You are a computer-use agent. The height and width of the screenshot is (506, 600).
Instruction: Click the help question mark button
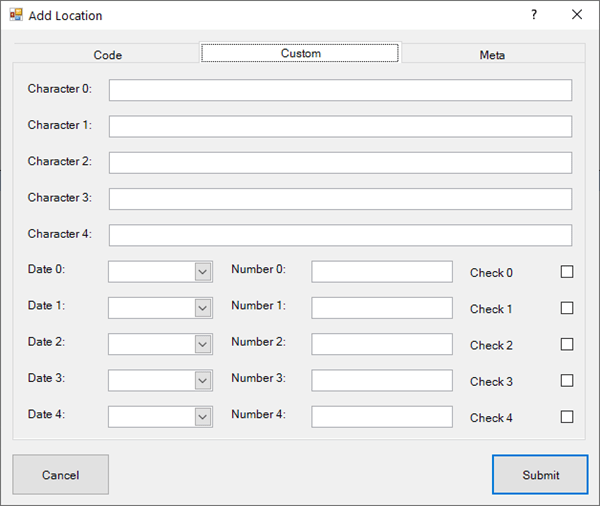click(534, 15)
